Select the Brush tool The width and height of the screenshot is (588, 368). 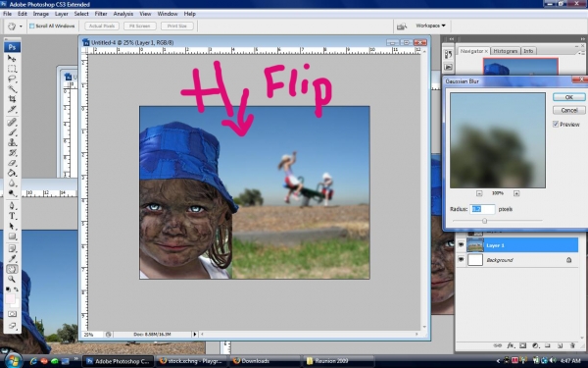click(12, 132)
